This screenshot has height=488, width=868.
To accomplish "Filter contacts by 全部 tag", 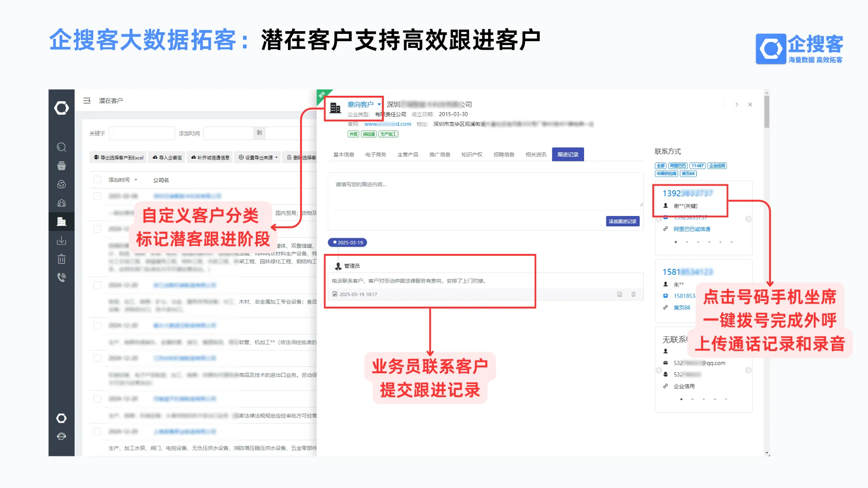I will [x=660, y=166].
